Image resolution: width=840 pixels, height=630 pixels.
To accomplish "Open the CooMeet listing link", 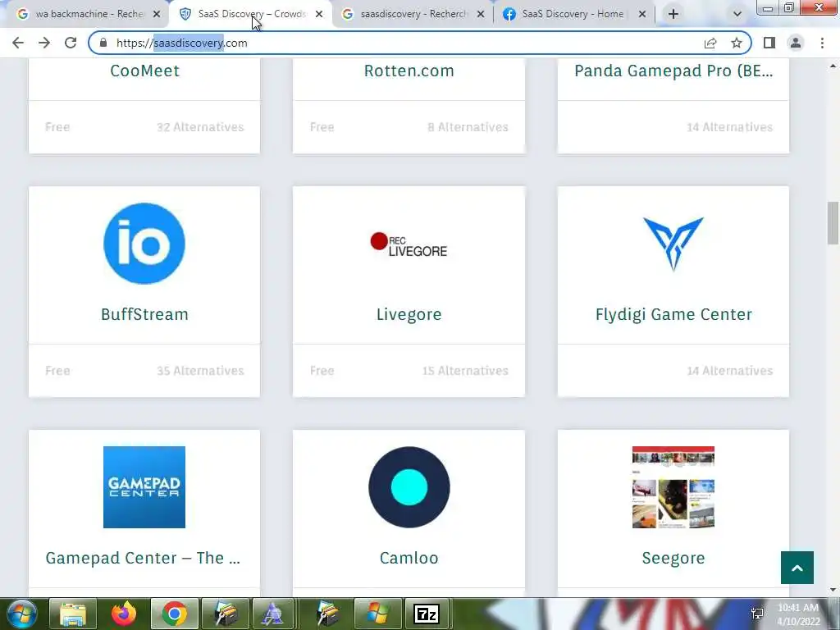I will pyautogui.click(x=144, y=71).
